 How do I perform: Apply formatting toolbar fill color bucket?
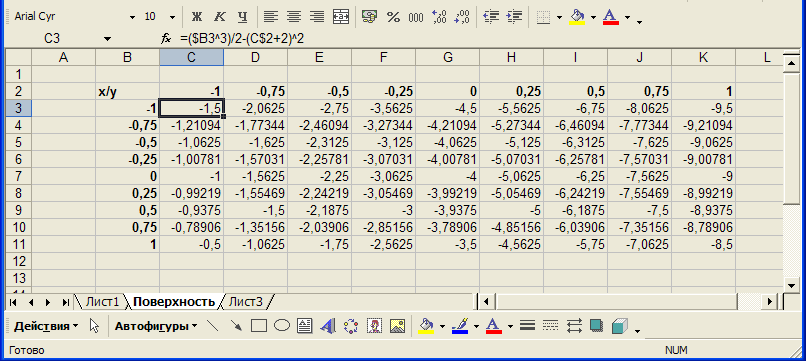point(578,17)
